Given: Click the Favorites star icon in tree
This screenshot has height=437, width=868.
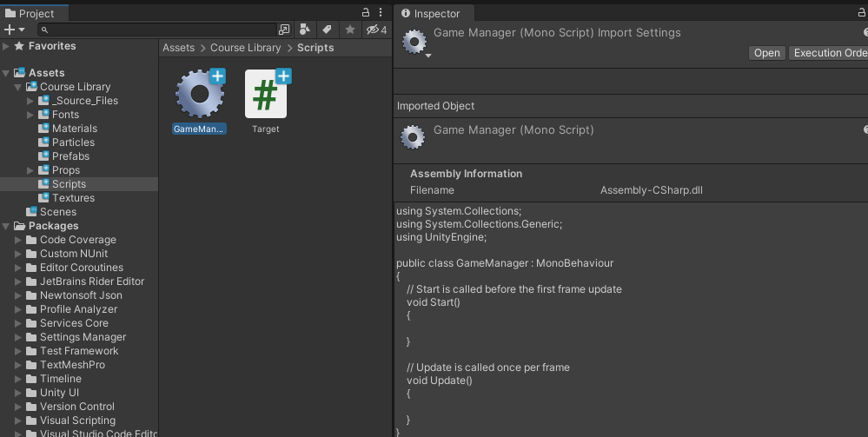Looking at the screenshot, I should (x=19, y=46).
